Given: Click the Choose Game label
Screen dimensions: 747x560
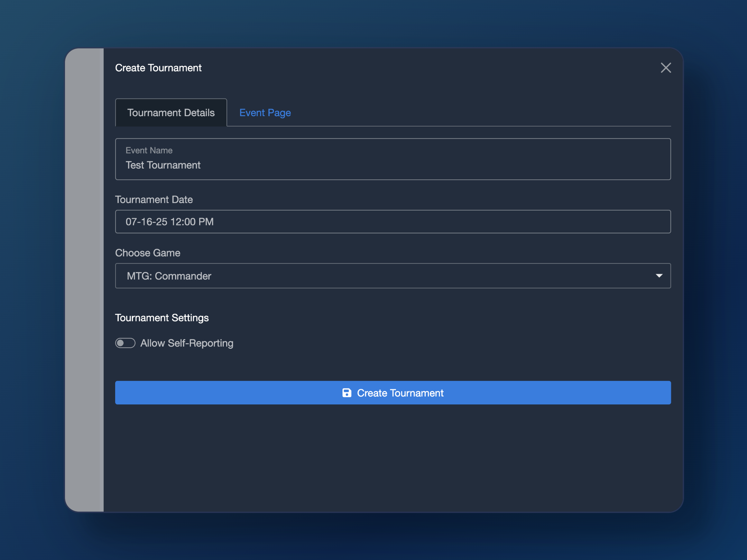Looking at the screenshot, I should point(148,253).
